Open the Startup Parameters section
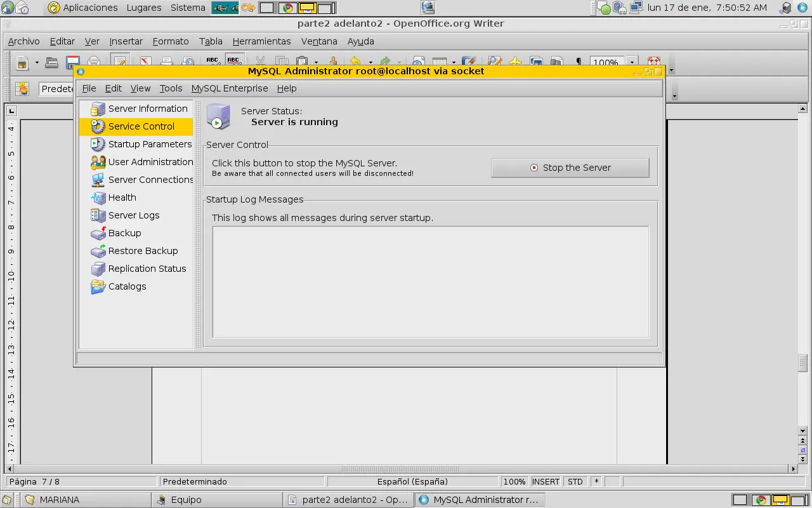The image size is (812, 508). (136, 144)
